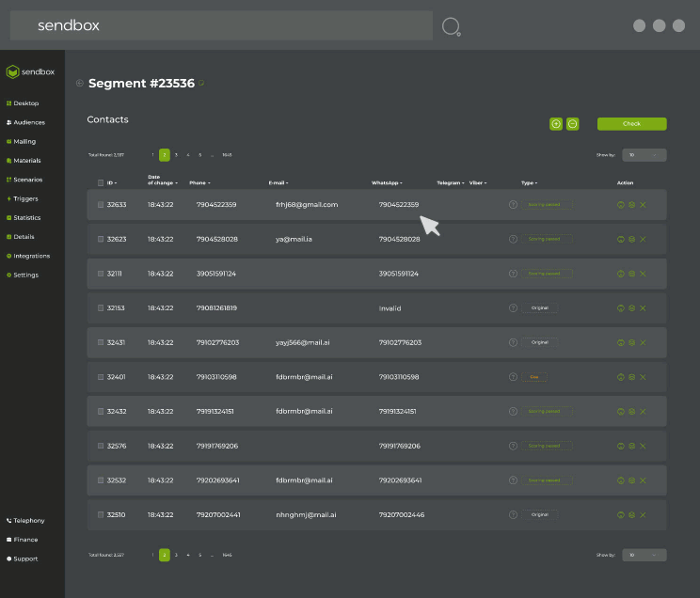This screenshot has height=598, width=700.
Task: Open the top Show by dropdown
Action: tap(644, 155)
